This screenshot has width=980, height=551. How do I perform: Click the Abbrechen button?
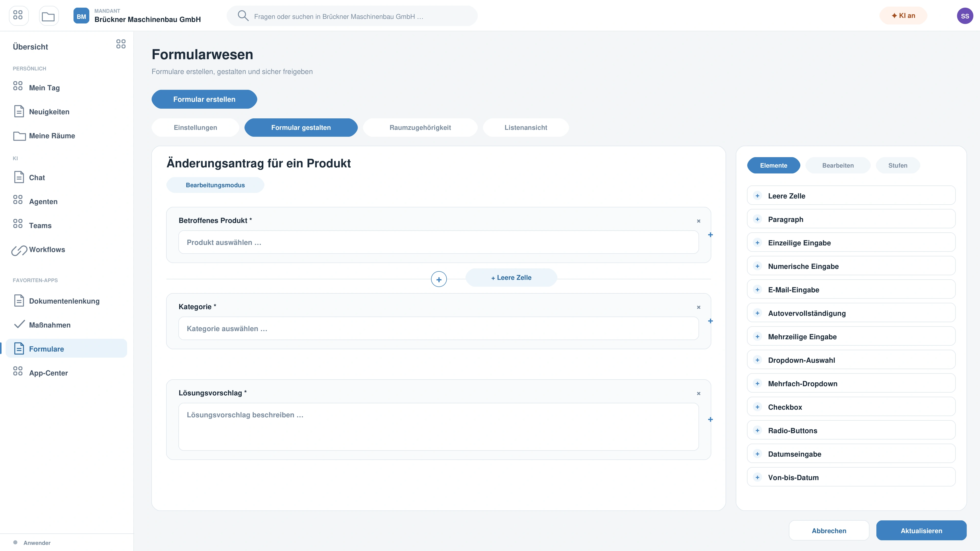[x=829, y=531]
